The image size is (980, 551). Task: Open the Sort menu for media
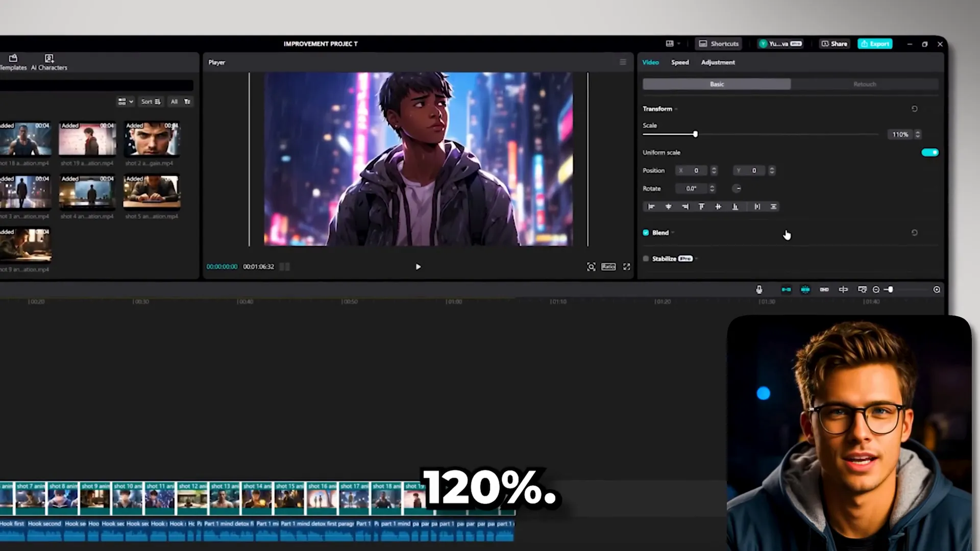(151, 102)
